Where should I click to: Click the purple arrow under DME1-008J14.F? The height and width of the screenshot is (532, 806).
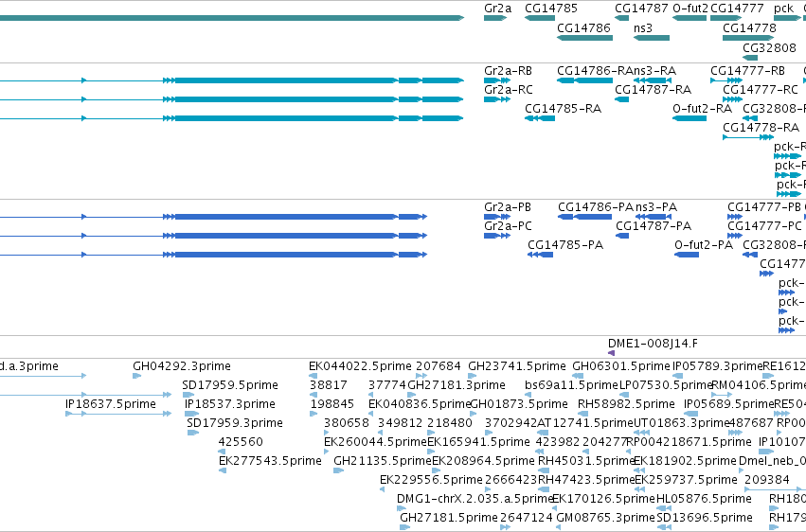coord(611,353)
